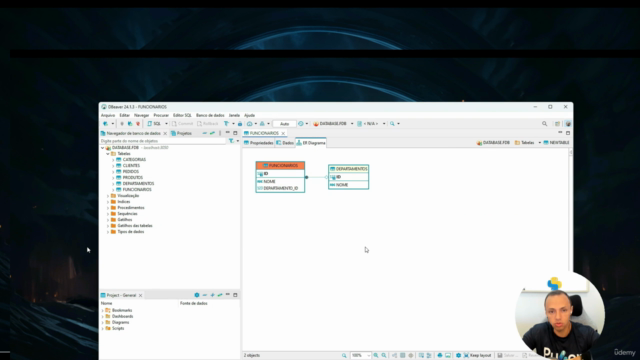Image resolution: width=640 pixels, height=360 pixels.
Task: Open the Procurar menu
Action: click(x=161, y=116)
